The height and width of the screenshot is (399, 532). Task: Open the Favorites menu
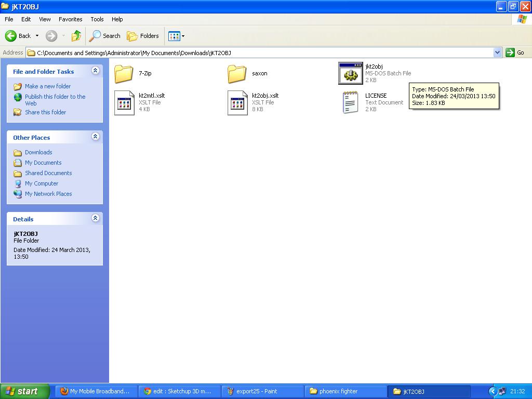[x=70, y=19]
